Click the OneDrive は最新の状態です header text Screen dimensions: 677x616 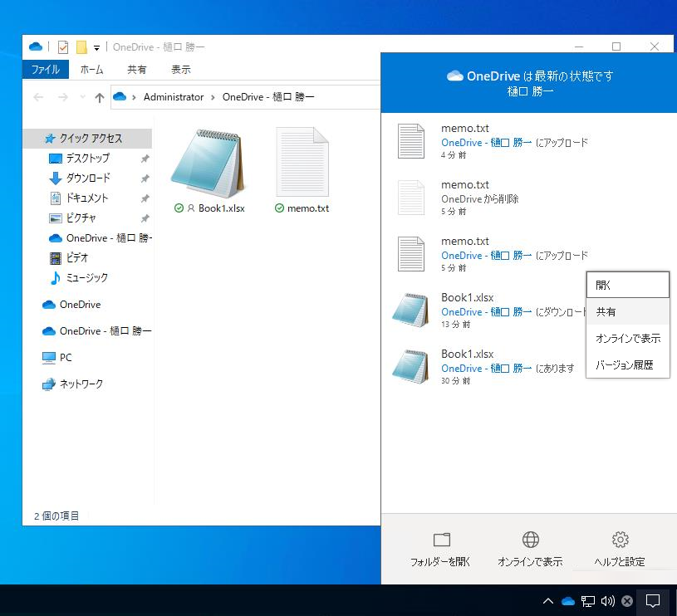point(540,76)
